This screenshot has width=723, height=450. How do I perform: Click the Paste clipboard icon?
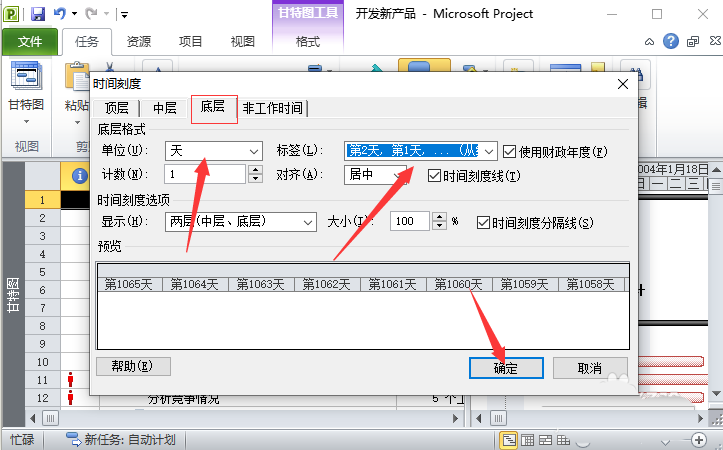point(77,76)
